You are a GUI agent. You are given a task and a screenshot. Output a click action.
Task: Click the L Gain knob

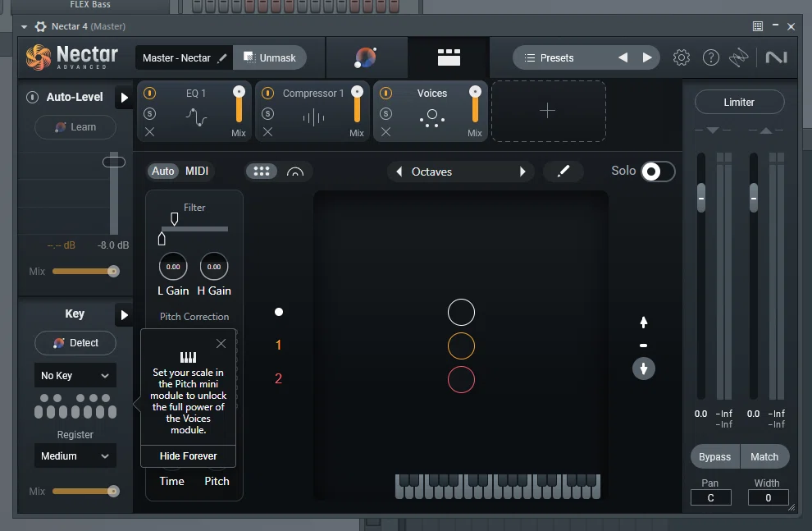(x=173, y=267)
